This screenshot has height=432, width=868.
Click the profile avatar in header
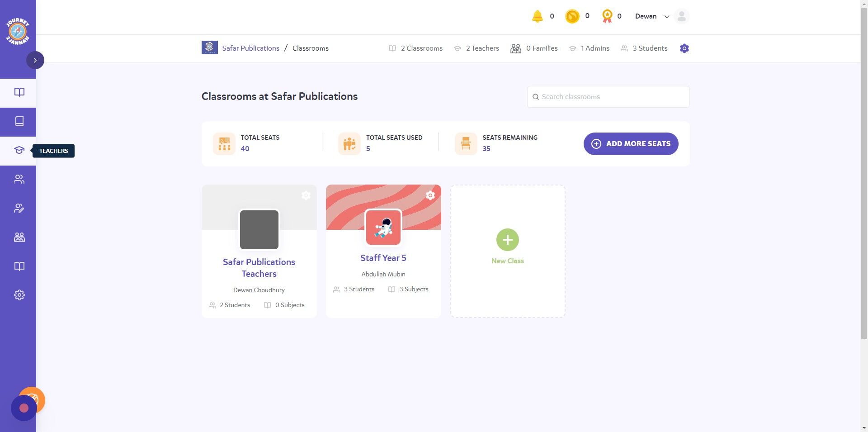click(x=681, y=16)
